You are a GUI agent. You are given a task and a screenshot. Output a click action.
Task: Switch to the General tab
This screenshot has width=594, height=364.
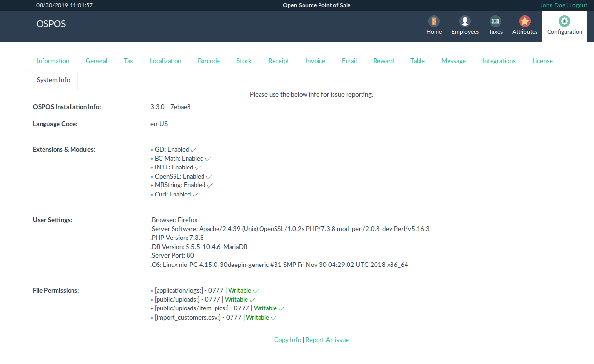(x=96, y=61)
